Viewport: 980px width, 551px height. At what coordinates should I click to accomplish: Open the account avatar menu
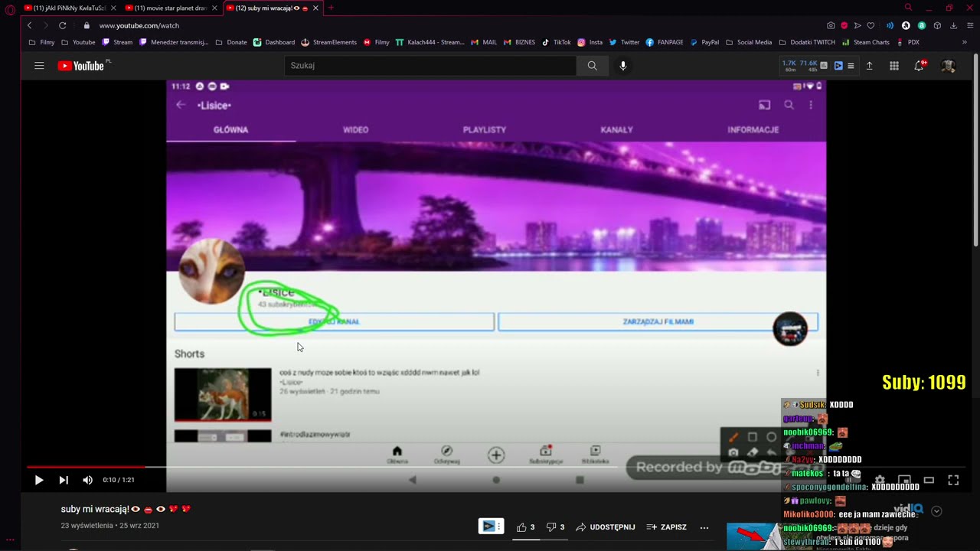pyautogui.click(x=948, y=66)
